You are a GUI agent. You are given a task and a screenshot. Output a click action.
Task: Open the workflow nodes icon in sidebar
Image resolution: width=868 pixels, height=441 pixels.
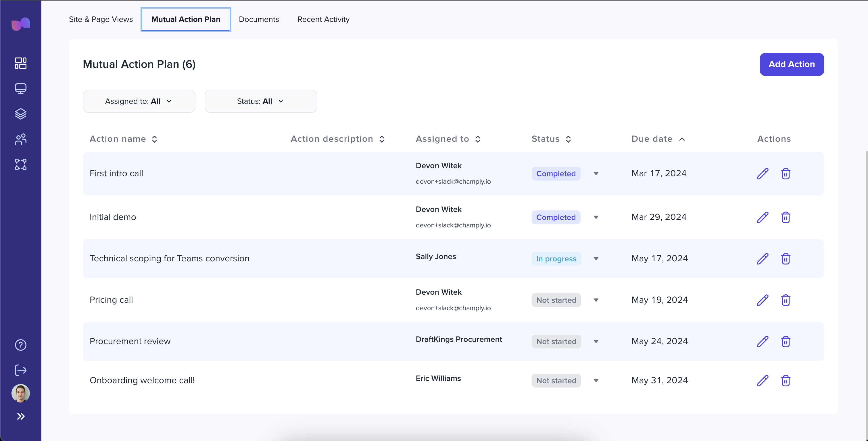click(x=21, y=164)
